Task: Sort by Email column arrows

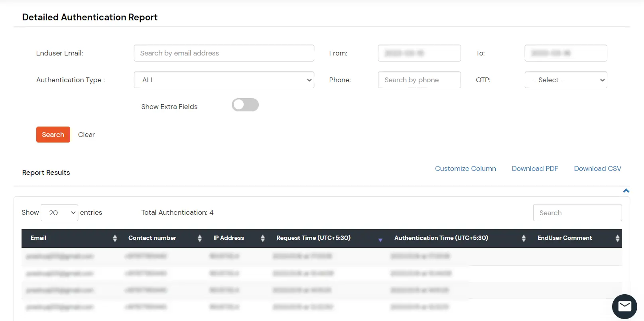Action: 115,238
